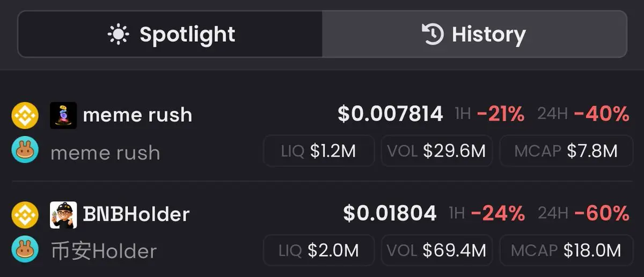Click the BNBHolder LIQ $2.0M badge

(319, 250)
